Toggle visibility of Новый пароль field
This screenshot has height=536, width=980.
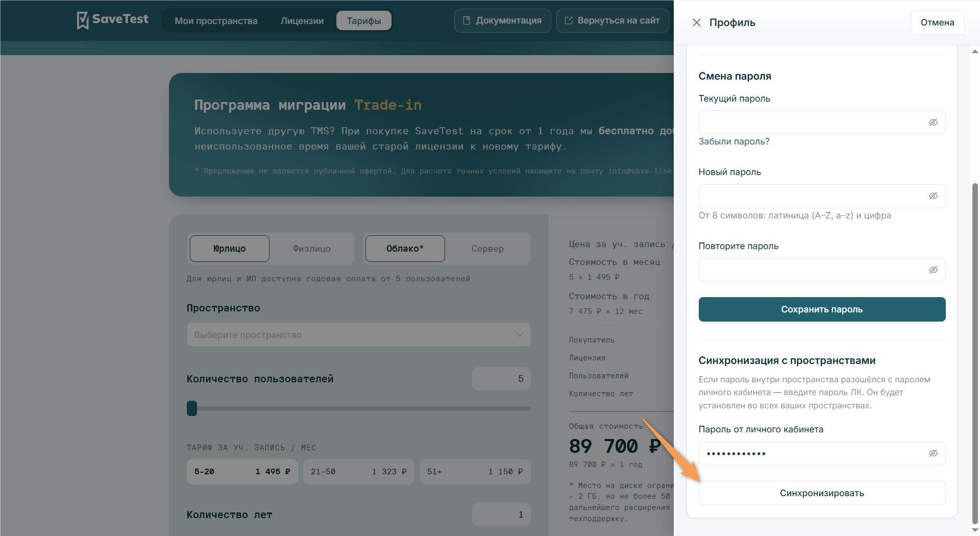click(933, 196)
